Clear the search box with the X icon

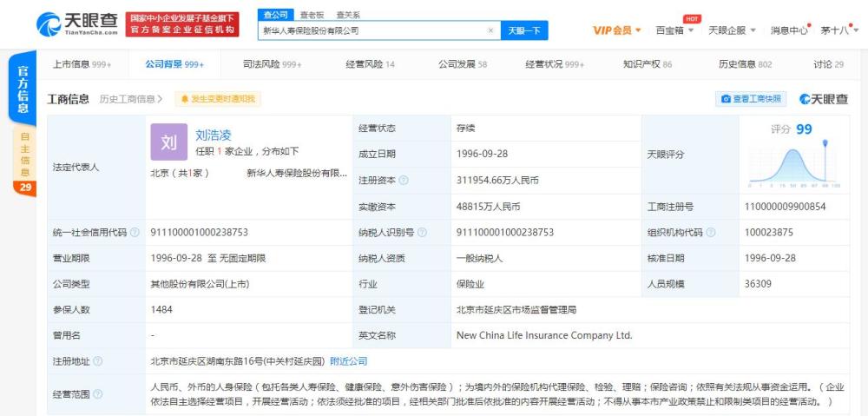(490, 30)
